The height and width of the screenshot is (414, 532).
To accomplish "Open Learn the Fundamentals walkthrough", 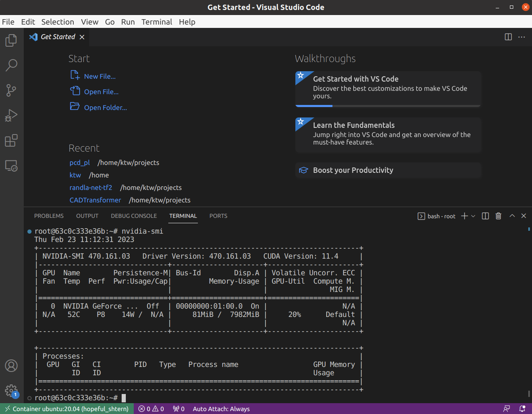I will click(x=388, y=135).
